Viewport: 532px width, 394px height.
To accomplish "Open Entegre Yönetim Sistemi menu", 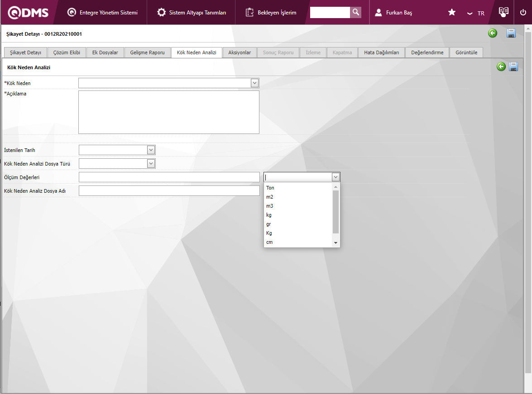I will tap(102, 13).
